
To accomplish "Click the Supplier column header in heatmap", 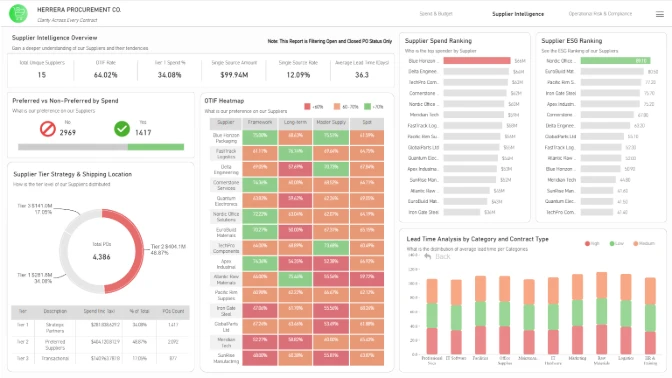I will point(226,123).
